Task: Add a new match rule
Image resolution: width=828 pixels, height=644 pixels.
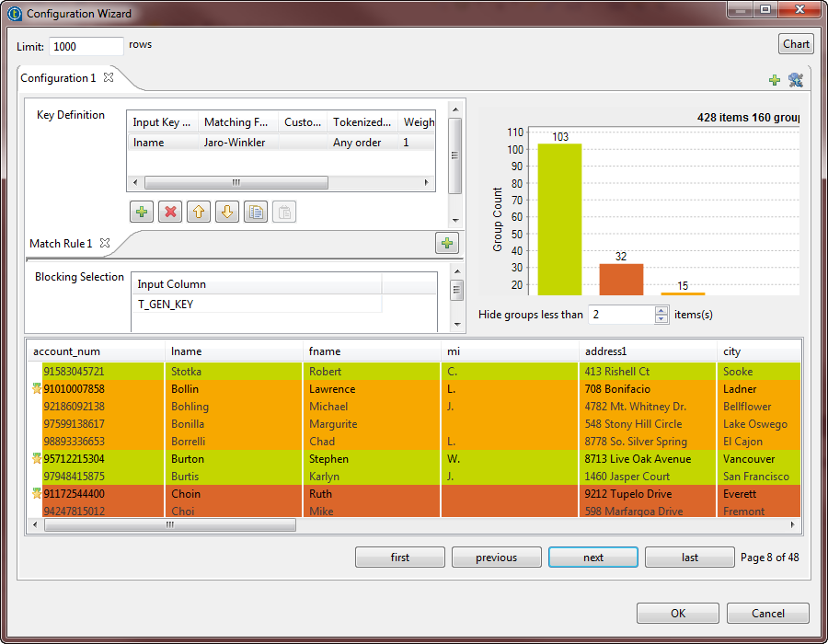Action: click(x=447, y=243)
